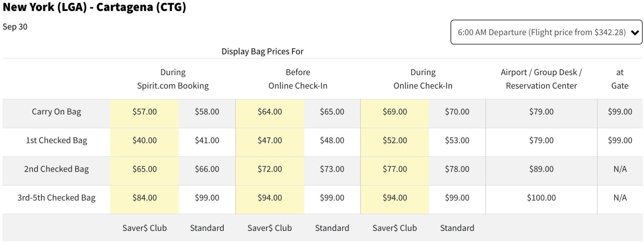Click the $40.00 first checked bag Saver$ price

(x=144, y=140)
